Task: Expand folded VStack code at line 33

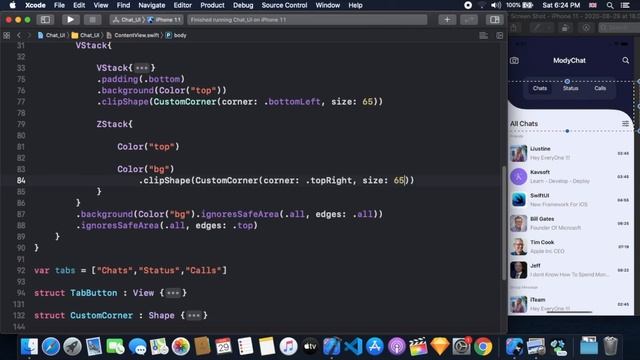Action: (142, 68)
